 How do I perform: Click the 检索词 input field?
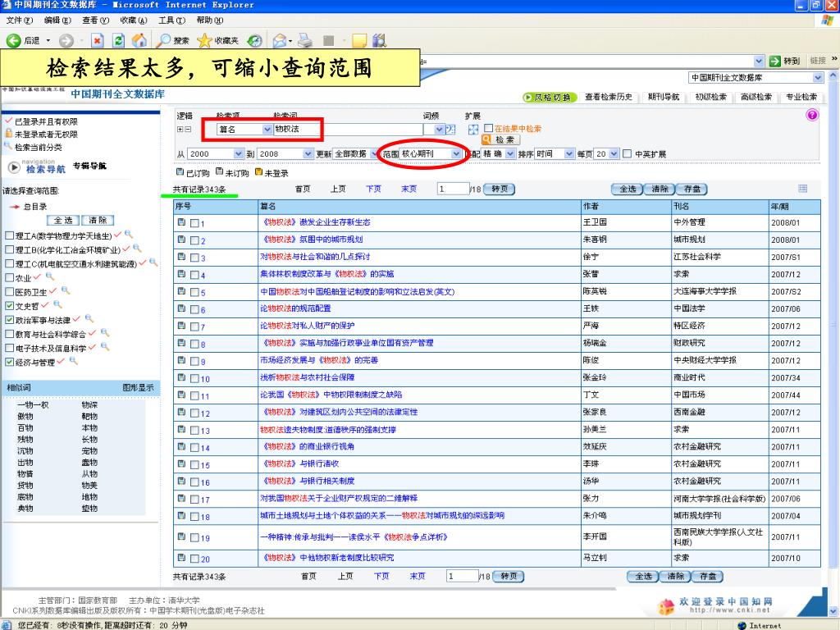(x=348, y=129)
